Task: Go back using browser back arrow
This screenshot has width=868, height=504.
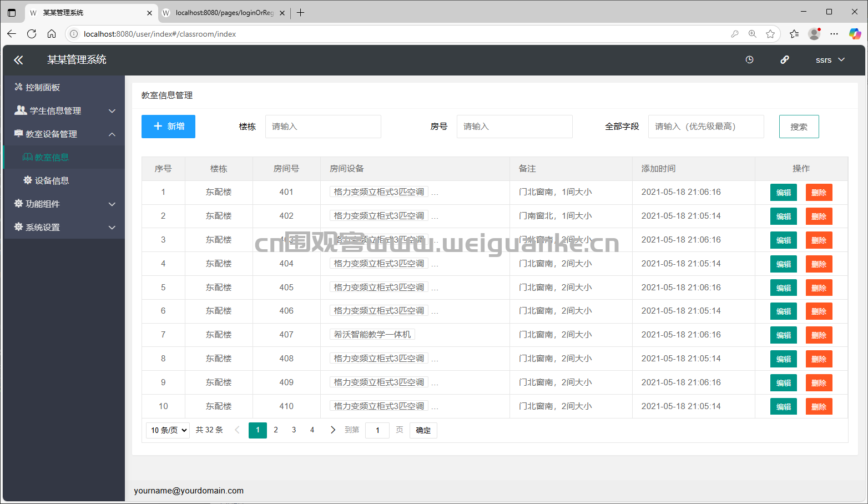Action: pos(12,34)
